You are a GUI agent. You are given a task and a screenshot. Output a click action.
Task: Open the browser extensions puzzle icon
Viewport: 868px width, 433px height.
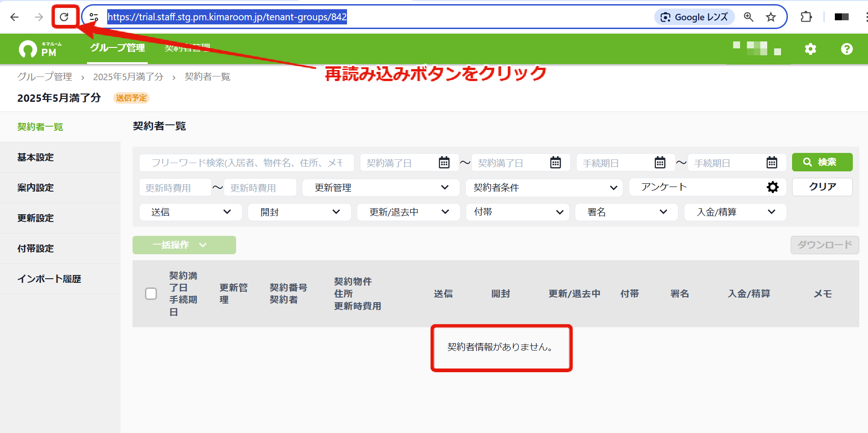tap(806, 17)
